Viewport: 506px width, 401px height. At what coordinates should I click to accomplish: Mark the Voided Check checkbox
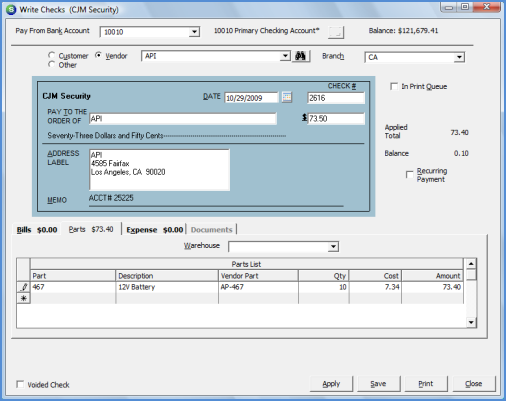point(20,384)
